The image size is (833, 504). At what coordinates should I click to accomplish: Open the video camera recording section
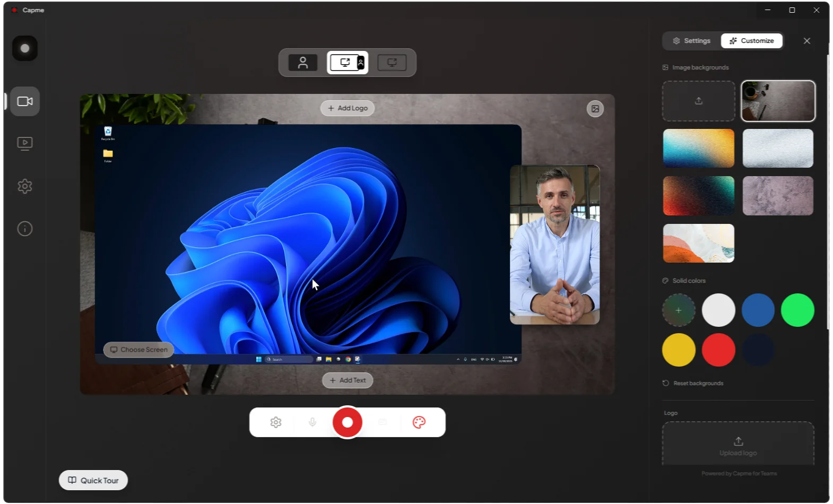(x=25, y=101)
